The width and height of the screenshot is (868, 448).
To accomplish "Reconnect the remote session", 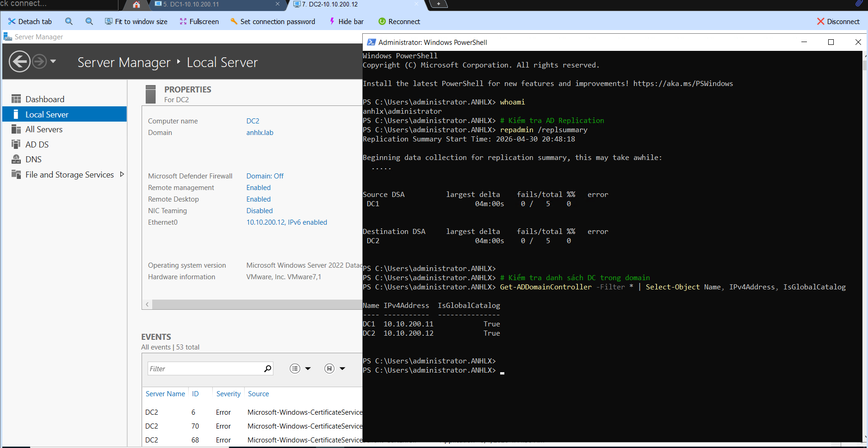I will [x=399, y=21].
